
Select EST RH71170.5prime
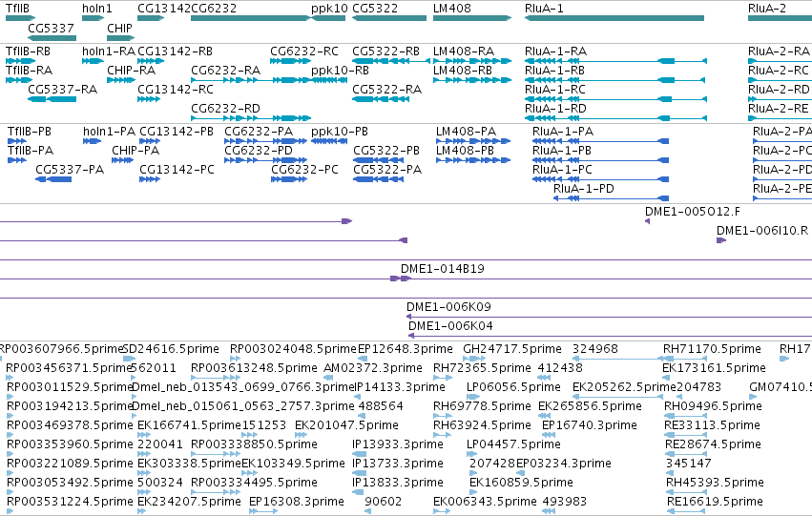685,359
